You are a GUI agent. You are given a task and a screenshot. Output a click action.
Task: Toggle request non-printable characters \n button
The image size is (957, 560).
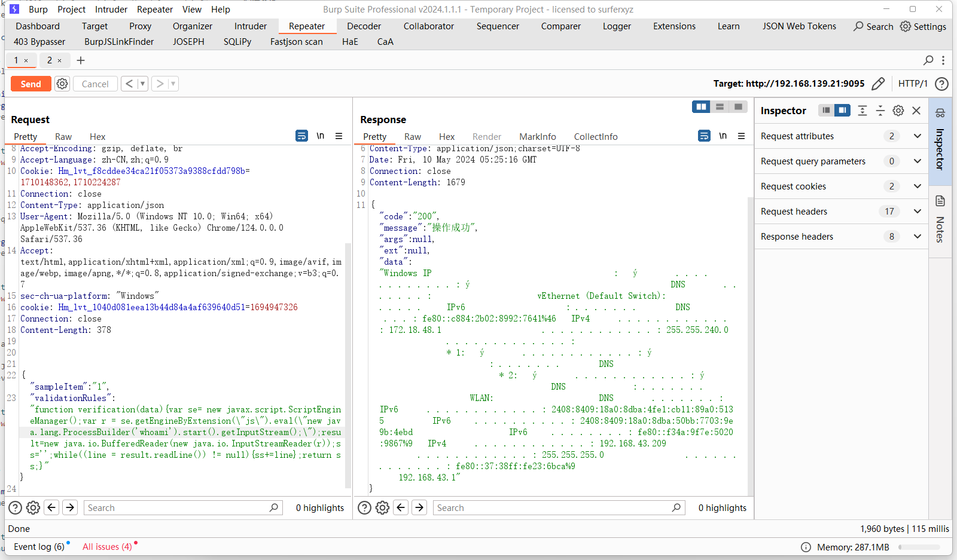coord(321,136)
